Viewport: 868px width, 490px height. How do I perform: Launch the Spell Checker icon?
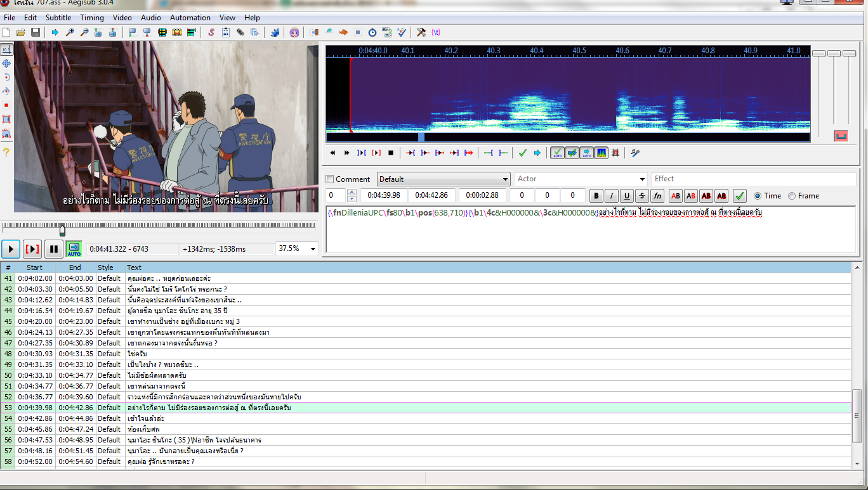[x=402, y=32]
